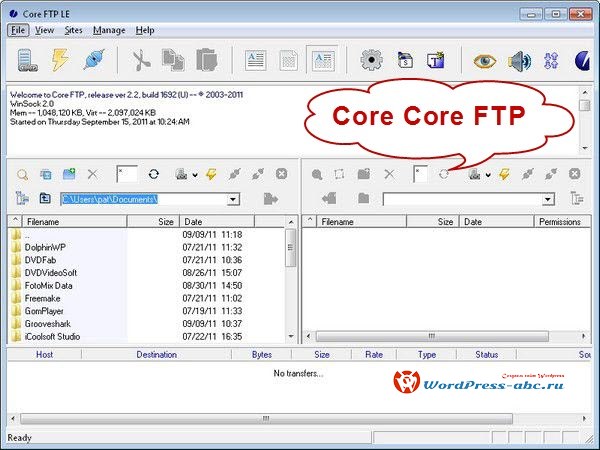Click the Core FTP logo icon in toolbar
The width and height of the screenshot is (600, 450).
click(x=582, y=60)
